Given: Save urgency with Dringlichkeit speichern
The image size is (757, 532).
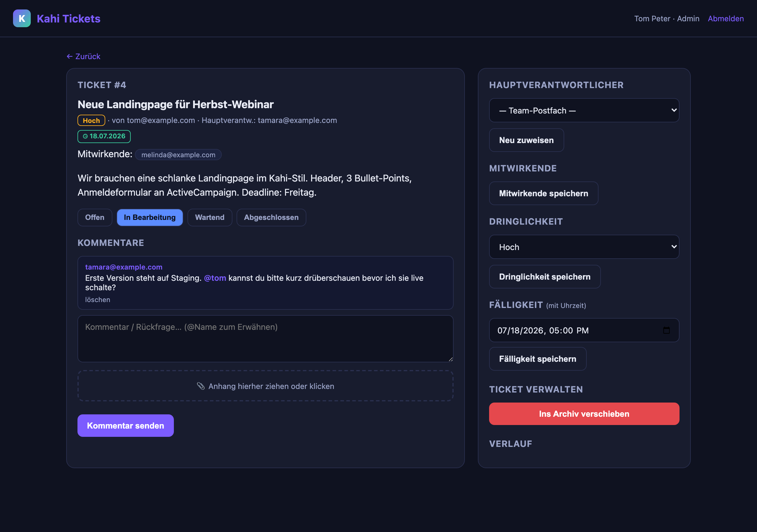Looking at the screenshot, I should coord(545,277).
